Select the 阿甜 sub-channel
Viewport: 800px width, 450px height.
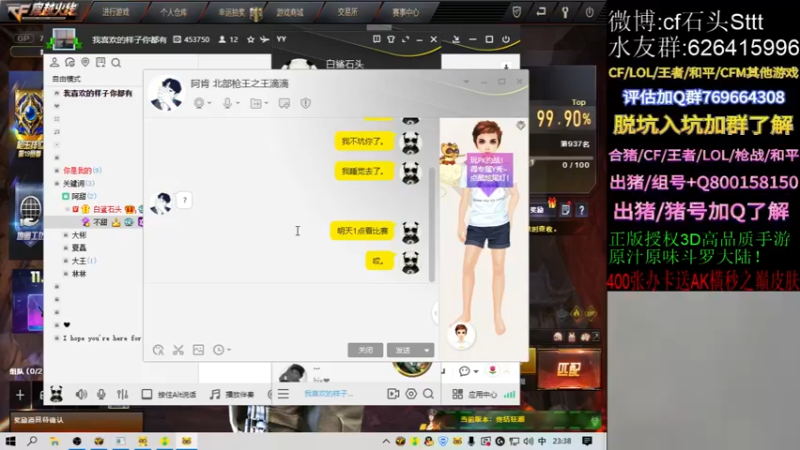[x=79, y=196]
